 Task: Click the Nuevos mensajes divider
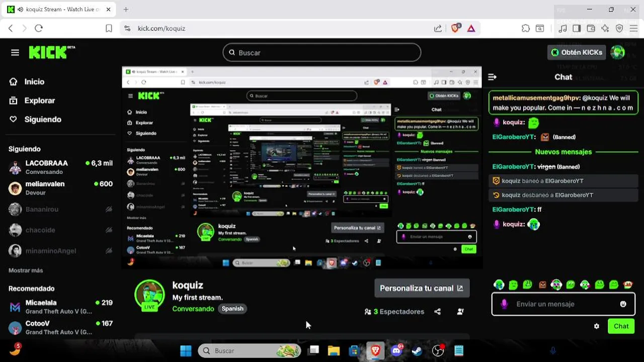(563, 152)
